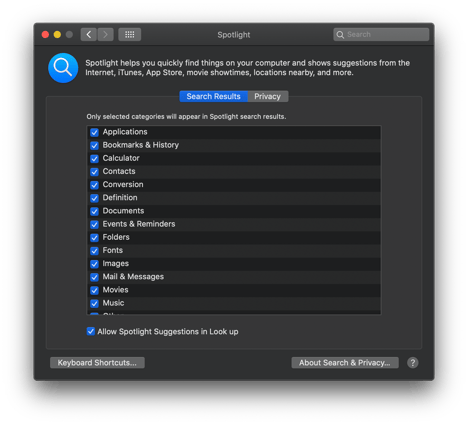The height and width of the screenshot is (425, 468).
Task: Switch to the Privacy tab
Action: [268, 96]
